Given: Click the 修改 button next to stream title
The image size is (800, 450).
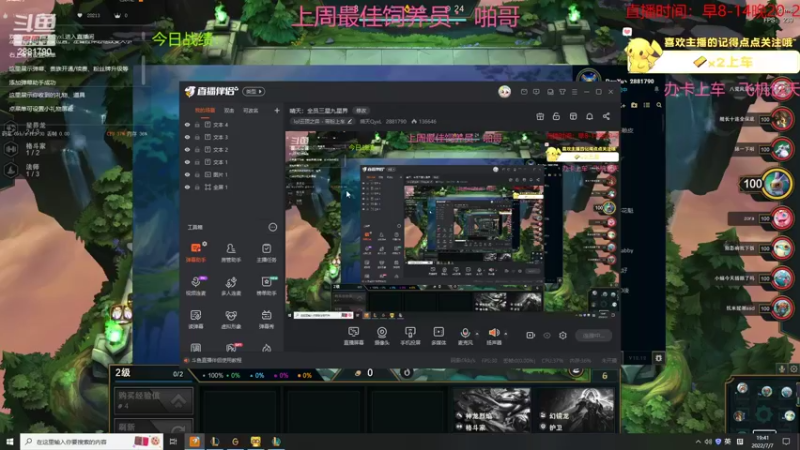Looking at the screenshot, I should [x=361, y=110].
